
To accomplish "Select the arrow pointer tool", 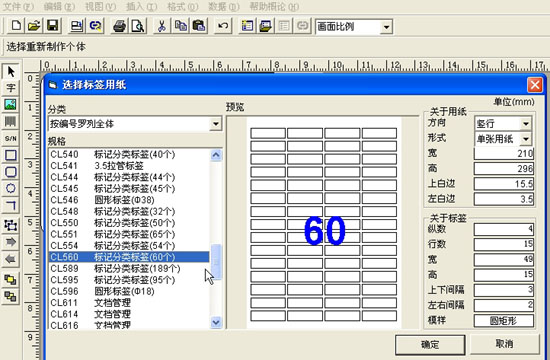I will pos(11,72).
